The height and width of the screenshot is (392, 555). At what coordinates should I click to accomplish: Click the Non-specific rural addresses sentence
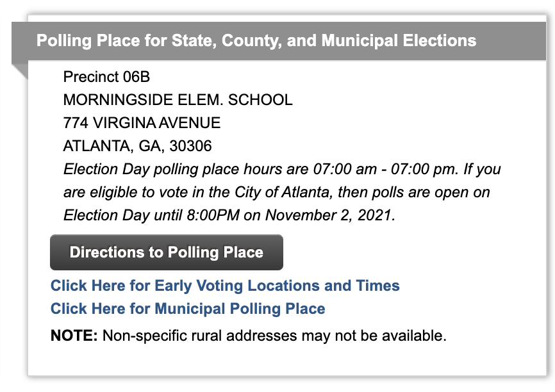click(x=274, y=336)
